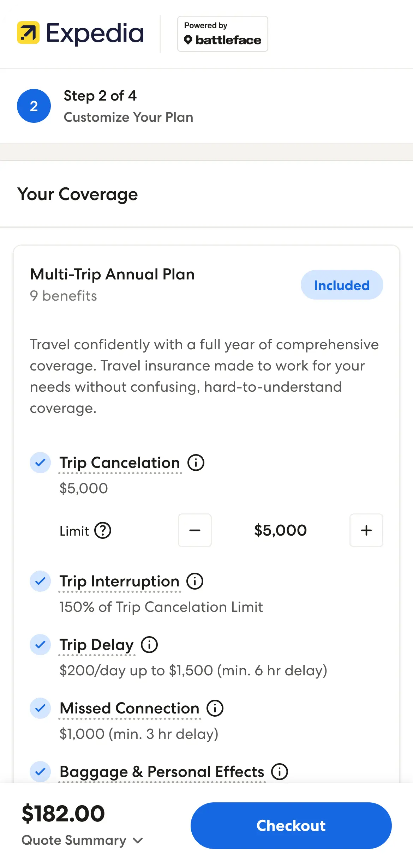Image resolution: width=413 pixels, height=868 pixels.
Task: Click the Limit help question mark icon
Action: pos(103,531)
